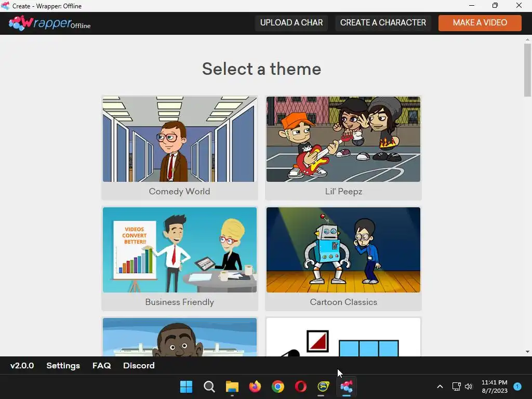Select Comedy World theme thumbnail
Screen dimensions: 532x399
pyautogui.click(x=179, y=139)
